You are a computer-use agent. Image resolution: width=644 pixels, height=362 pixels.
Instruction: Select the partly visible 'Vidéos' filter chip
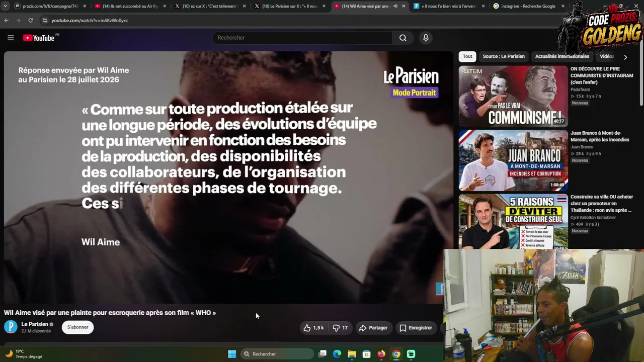(607, 57)
